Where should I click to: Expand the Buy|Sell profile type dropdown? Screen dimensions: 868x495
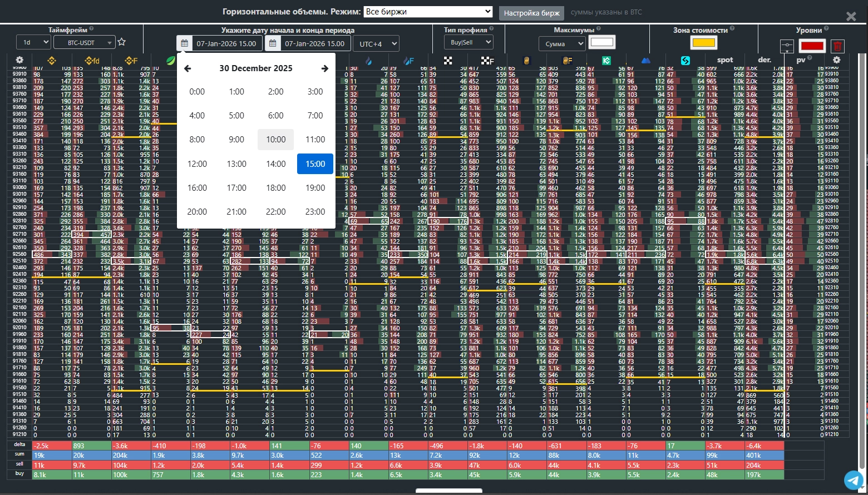(x=468, y=42)
